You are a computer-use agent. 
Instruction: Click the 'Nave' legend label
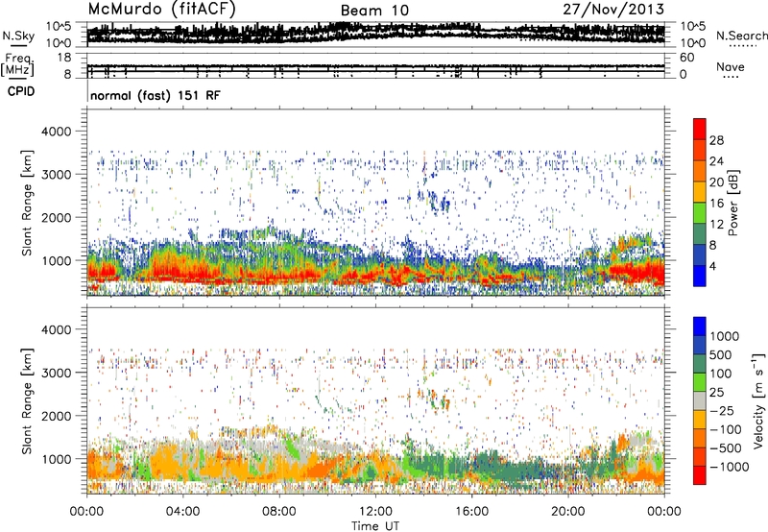pos(731,66)
